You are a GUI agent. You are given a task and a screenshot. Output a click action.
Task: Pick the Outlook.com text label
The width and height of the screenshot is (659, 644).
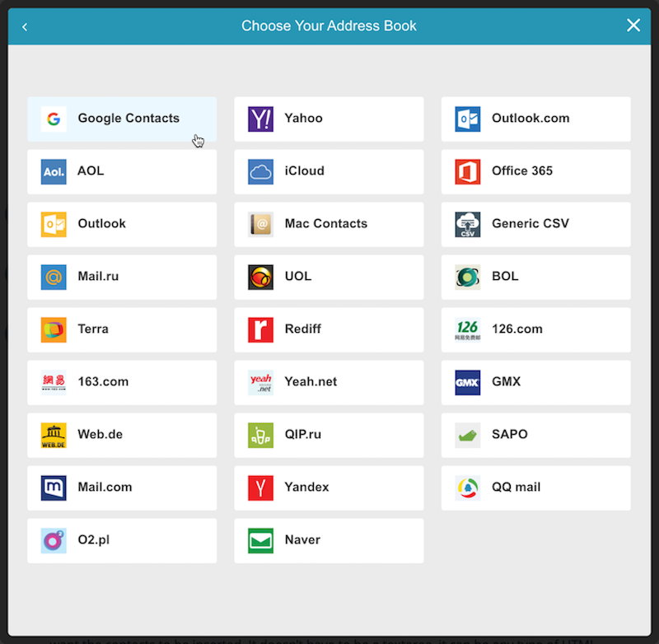[530, 118]
